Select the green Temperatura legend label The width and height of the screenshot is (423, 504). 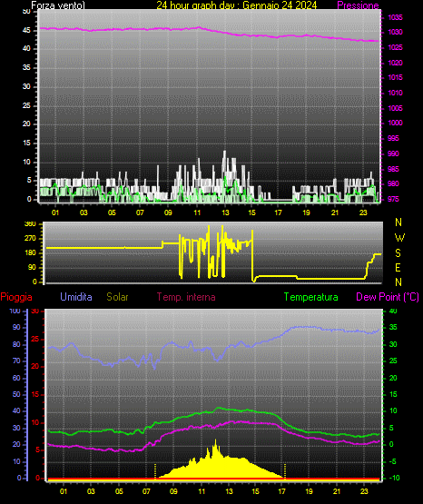(x=311, y=297)
